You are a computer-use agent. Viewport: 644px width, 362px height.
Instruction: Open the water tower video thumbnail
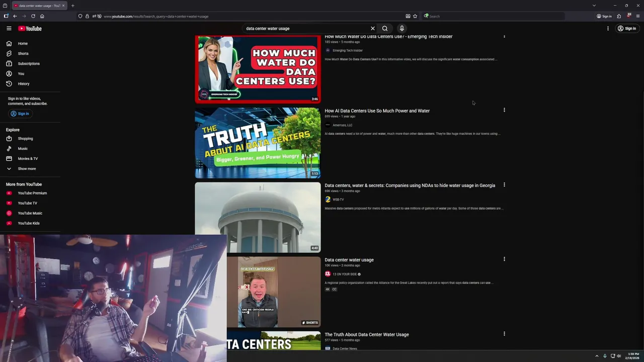point(258,217)
